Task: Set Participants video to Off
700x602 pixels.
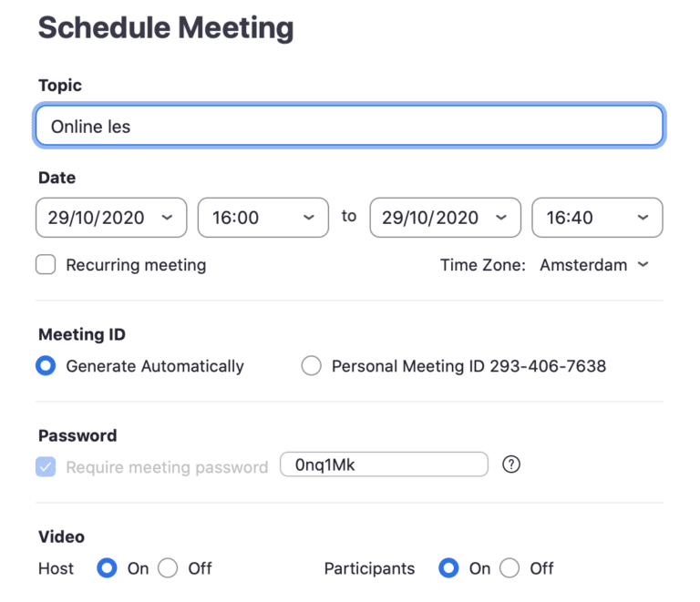Action: pyautogui.click(x=510, y=568)
